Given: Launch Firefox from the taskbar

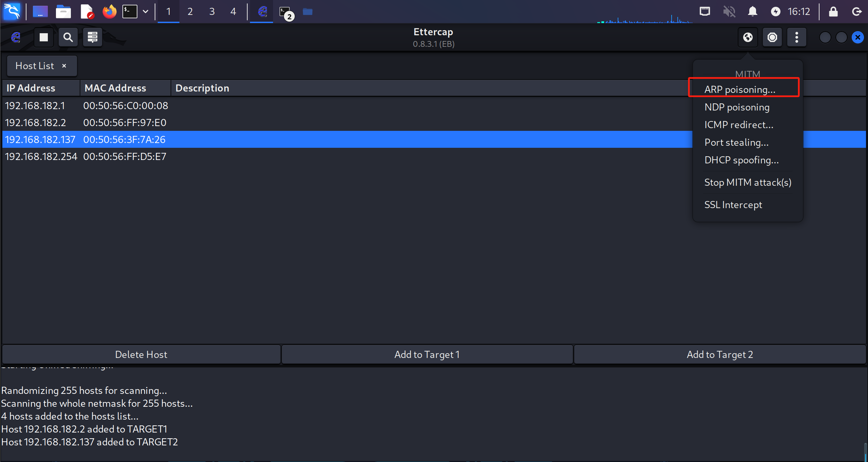Looking at the screenshot, I should pyautogui.click(x=109, y=12).
